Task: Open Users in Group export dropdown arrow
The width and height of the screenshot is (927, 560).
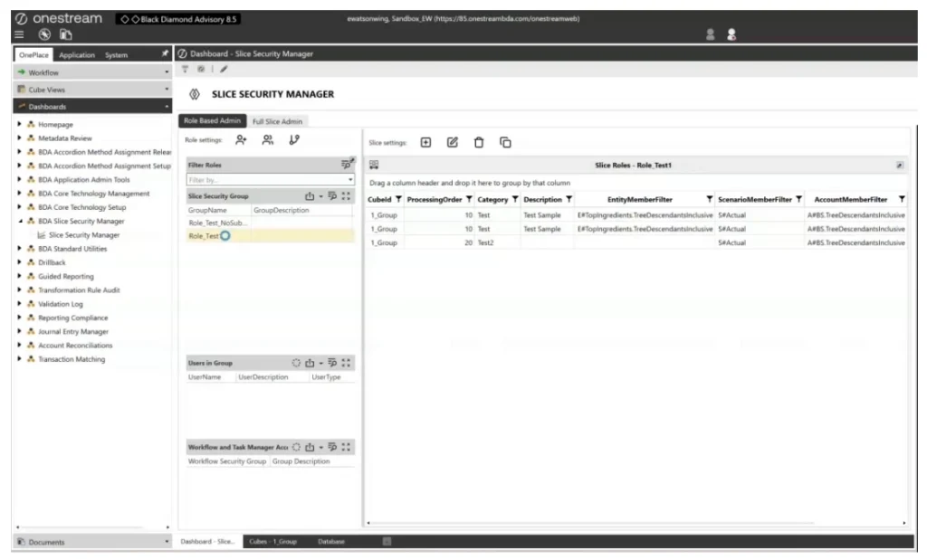Action: pyautogui.click(x=321, y=363)
